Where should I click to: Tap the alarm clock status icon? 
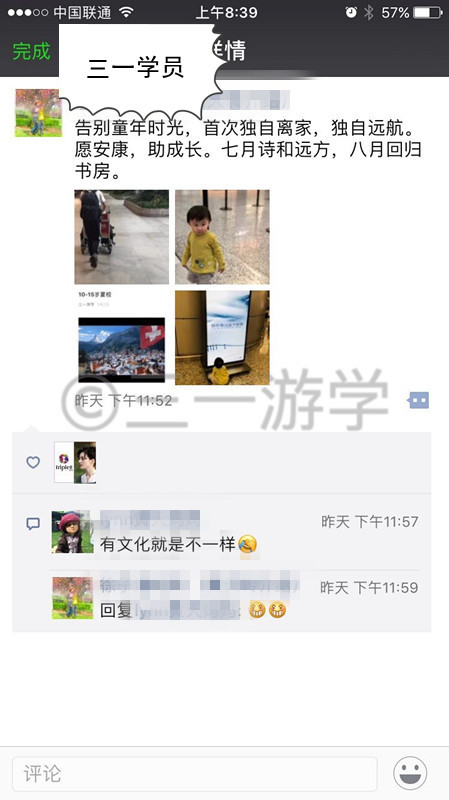point(351,12)
